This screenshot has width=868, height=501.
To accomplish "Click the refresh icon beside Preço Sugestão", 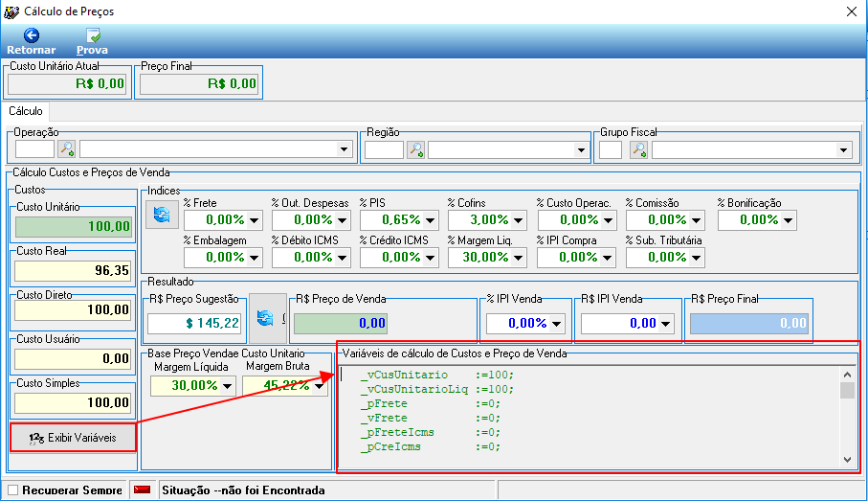I will (265, 318).
